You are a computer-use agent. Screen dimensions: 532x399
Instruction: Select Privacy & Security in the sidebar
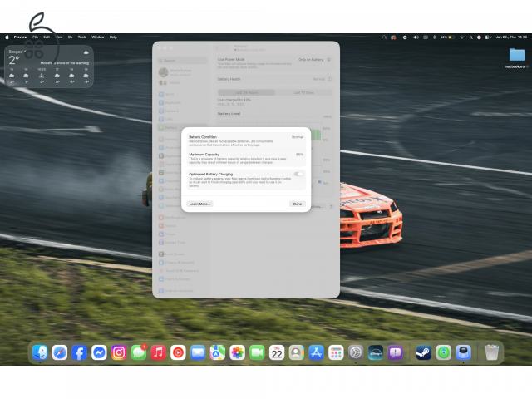pyautogui.click(x=183, y=263)
